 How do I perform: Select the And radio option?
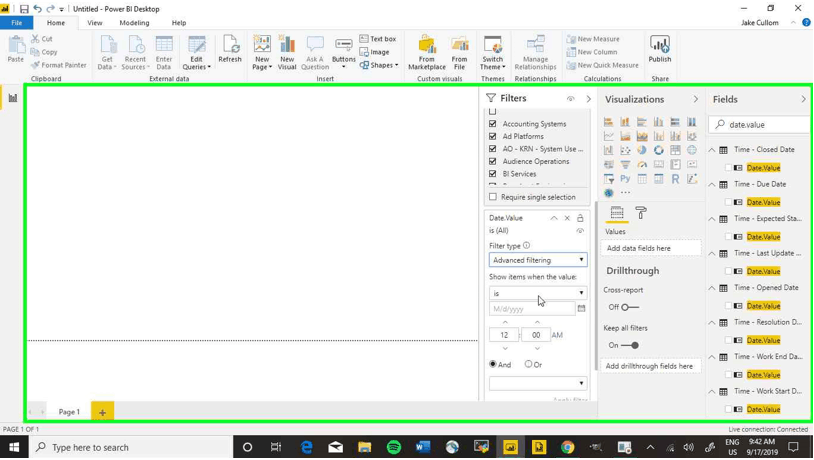click(493, 364)
